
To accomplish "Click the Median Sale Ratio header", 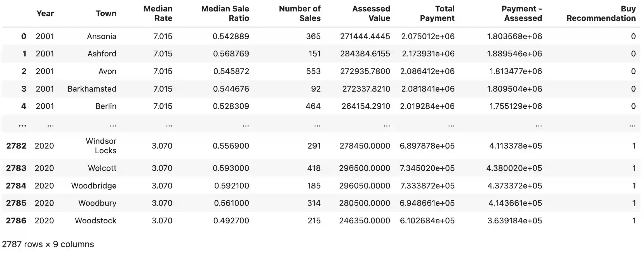I will [x=225, y=13].
